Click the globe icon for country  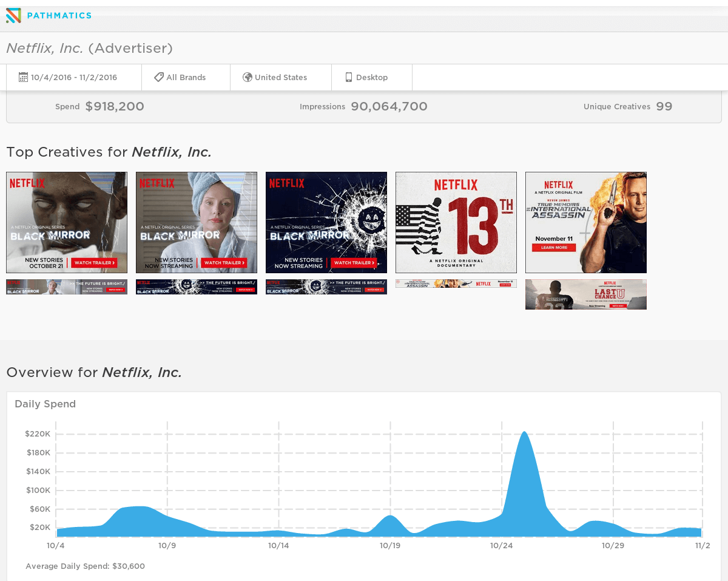point(248,77)
